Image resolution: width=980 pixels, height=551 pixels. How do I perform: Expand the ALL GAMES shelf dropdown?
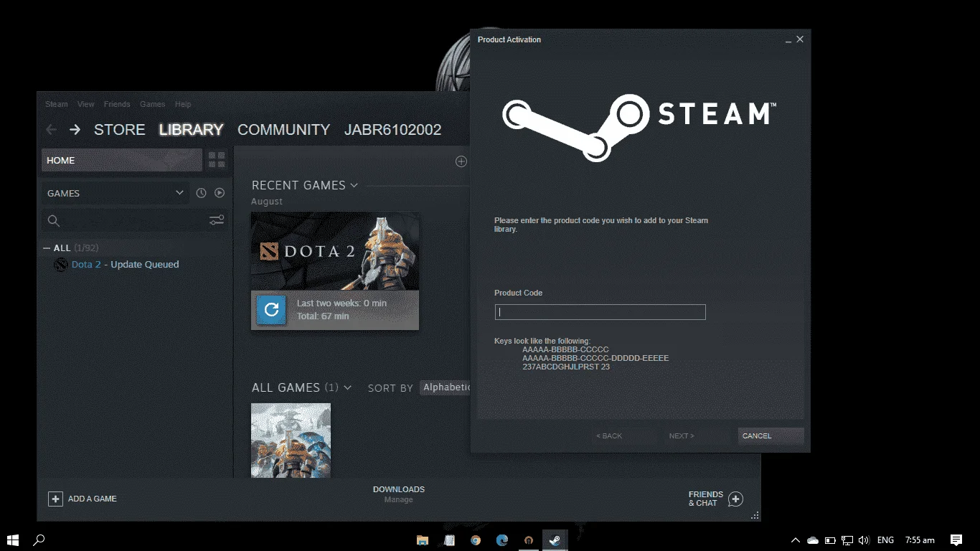(348, 387)
